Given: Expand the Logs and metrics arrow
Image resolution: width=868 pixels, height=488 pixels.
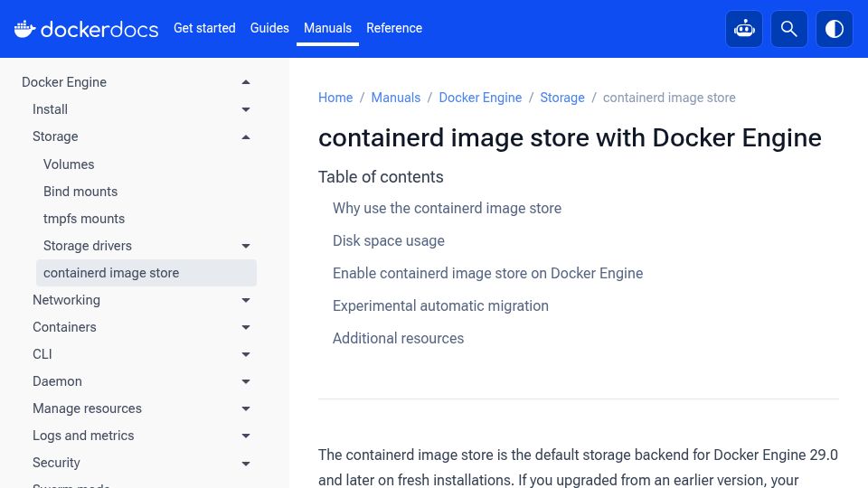Looking at the screenshot, I should pyautogui.click(x=246, y=436).
